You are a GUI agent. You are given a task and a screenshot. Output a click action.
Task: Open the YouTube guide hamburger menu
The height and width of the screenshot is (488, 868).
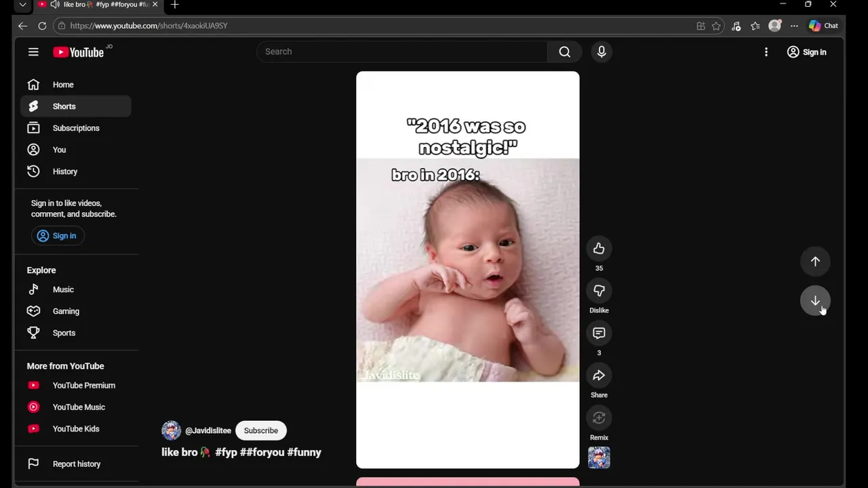click(33, 52)
